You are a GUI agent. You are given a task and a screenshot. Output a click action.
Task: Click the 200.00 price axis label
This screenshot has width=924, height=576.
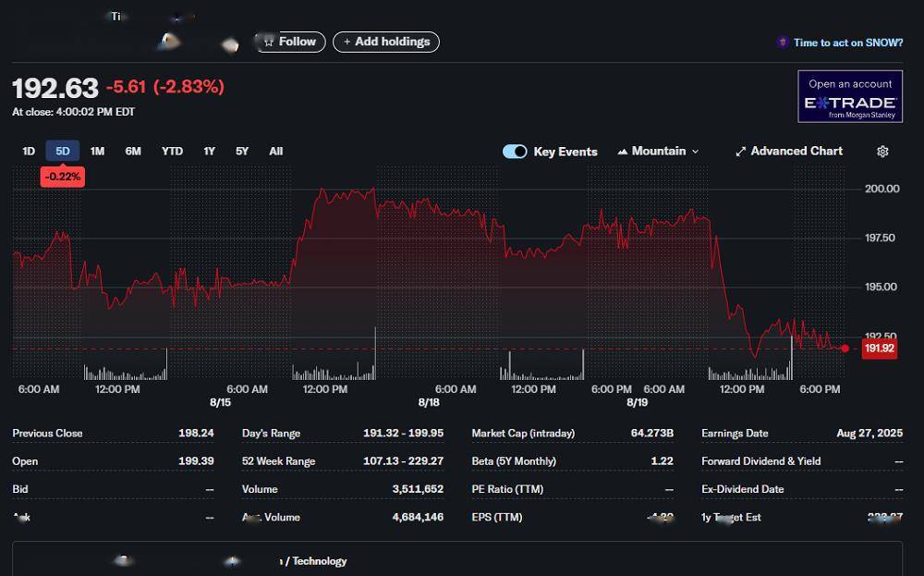tap(882, 189)
